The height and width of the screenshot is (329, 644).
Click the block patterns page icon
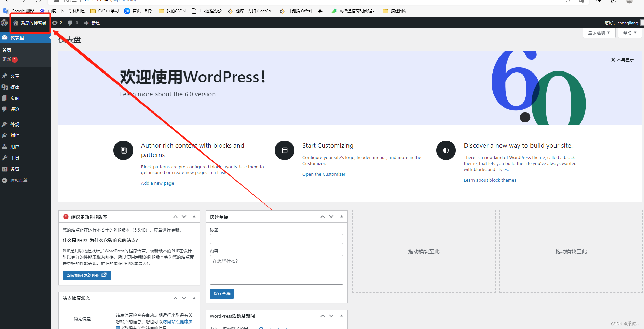(123, 150)
